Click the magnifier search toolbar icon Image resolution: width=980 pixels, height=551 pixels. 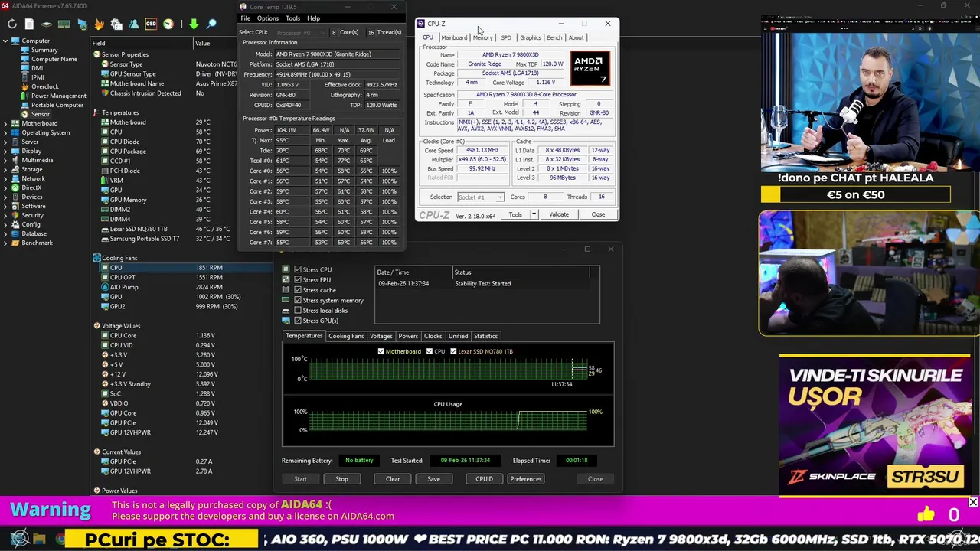tap(211, 24)
